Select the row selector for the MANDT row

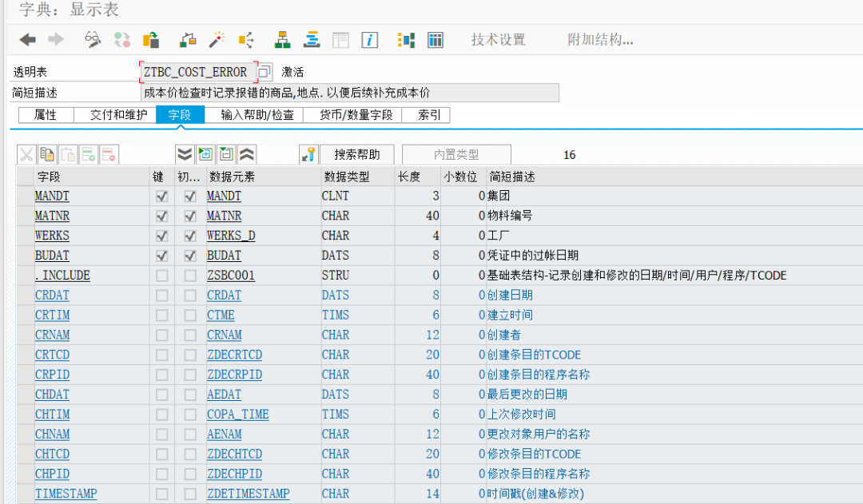[26, 196]
